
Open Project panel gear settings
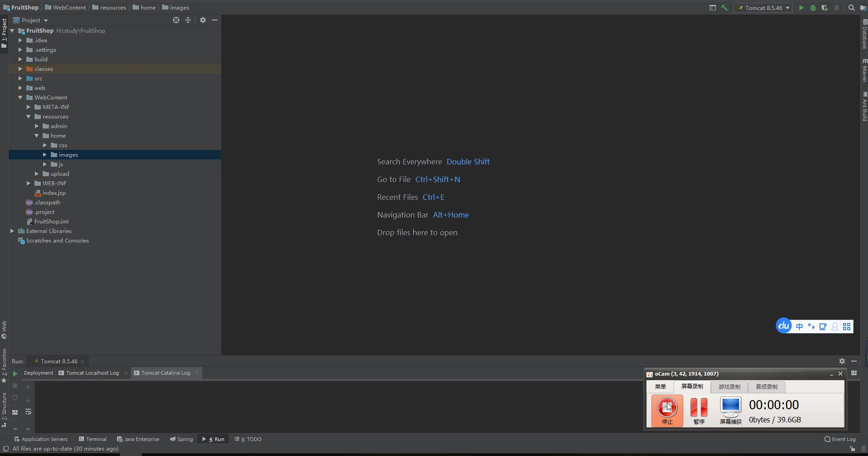203,20
